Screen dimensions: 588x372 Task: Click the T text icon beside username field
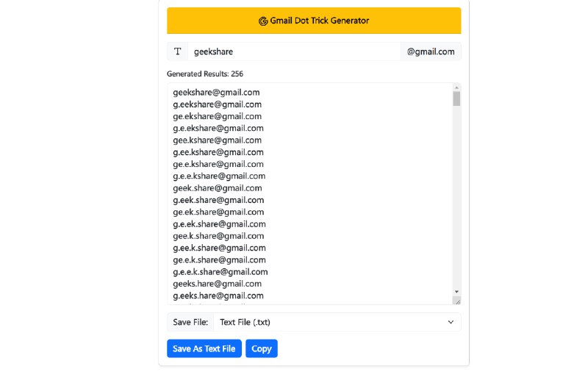177,51
